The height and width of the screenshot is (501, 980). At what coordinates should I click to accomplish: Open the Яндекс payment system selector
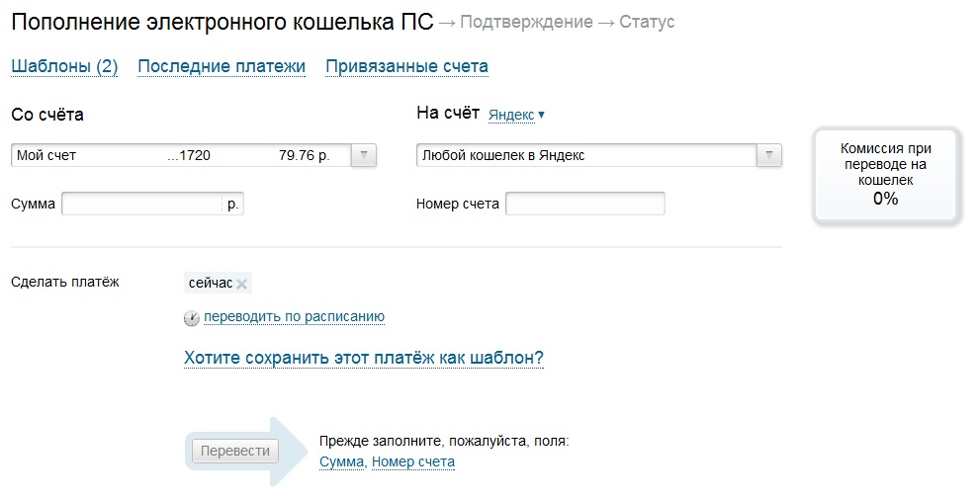click(516, 115)
